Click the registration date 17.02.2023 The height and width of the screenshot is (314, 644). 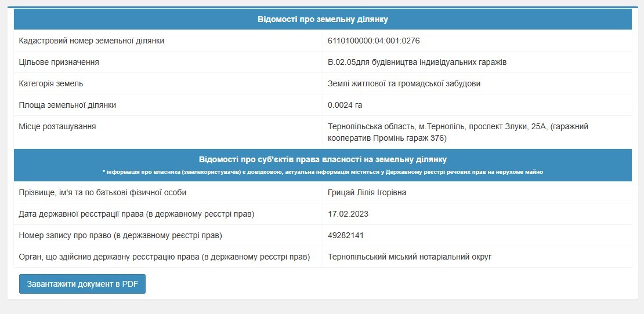[x=348, y=214]
